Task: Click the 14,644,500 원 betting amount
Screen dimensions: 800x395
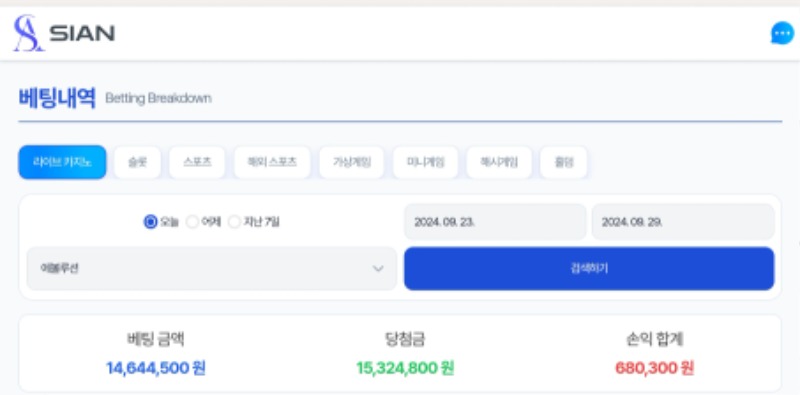Action: point(156,368)
